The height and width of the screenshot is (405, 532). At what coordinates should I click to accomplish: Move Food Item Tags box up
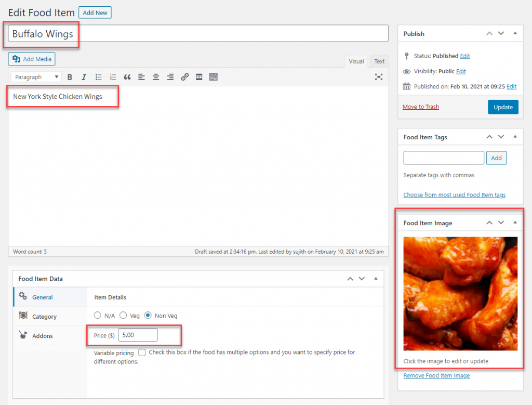point(489,137)
